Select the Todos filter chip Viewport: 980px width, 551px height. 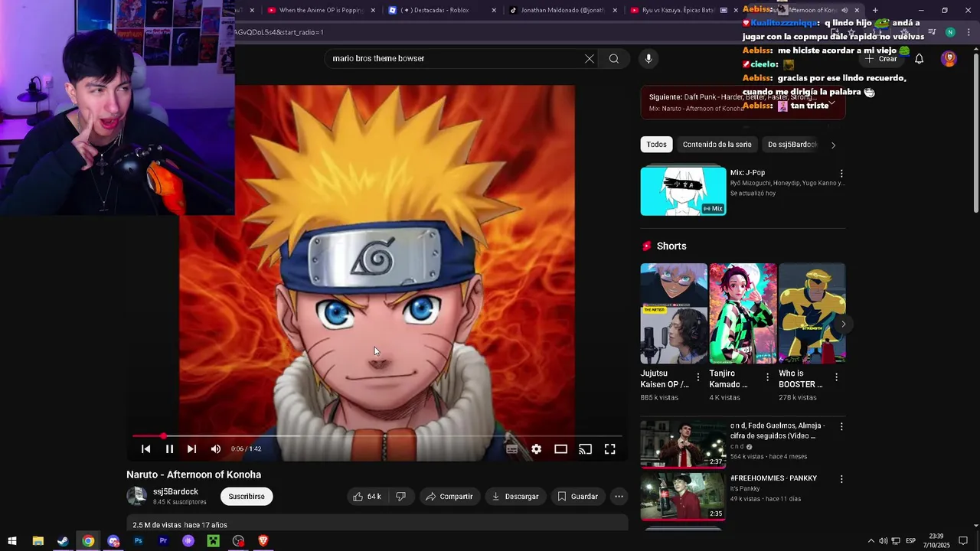click(656, 145)
